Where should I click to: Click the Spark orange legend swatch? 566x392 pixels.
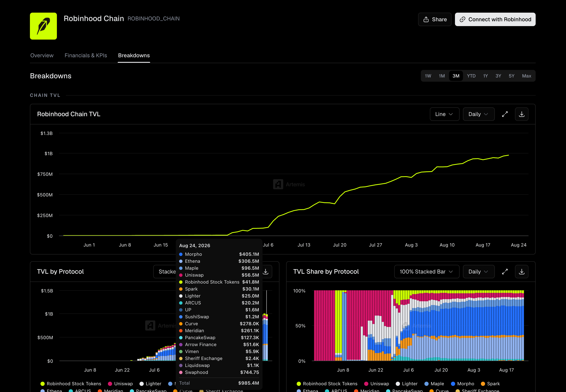pyautogui.click(x=483, y=384)
